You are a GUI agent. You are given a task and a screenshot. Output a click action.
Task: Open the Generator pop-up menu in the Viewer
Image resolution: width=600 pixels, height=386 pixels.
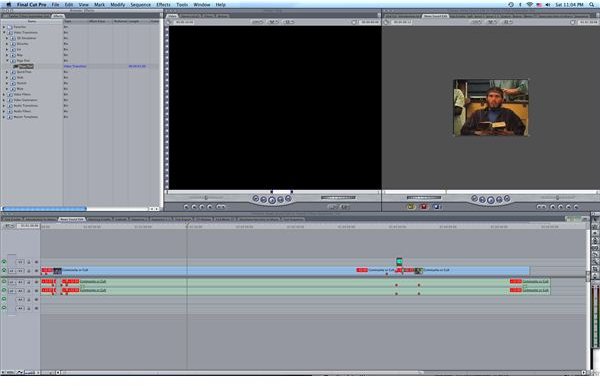tap(345, 207)
